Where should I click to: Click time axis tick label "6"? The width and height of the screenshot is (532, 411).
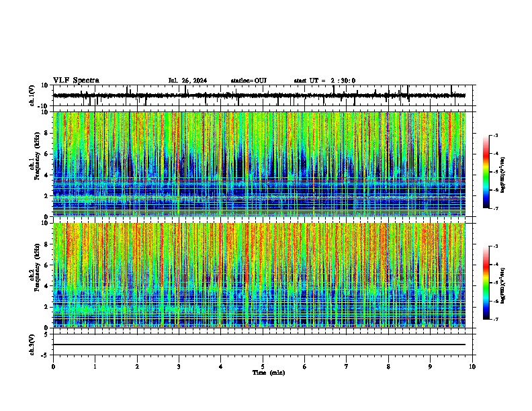click(x=305, y=367)
